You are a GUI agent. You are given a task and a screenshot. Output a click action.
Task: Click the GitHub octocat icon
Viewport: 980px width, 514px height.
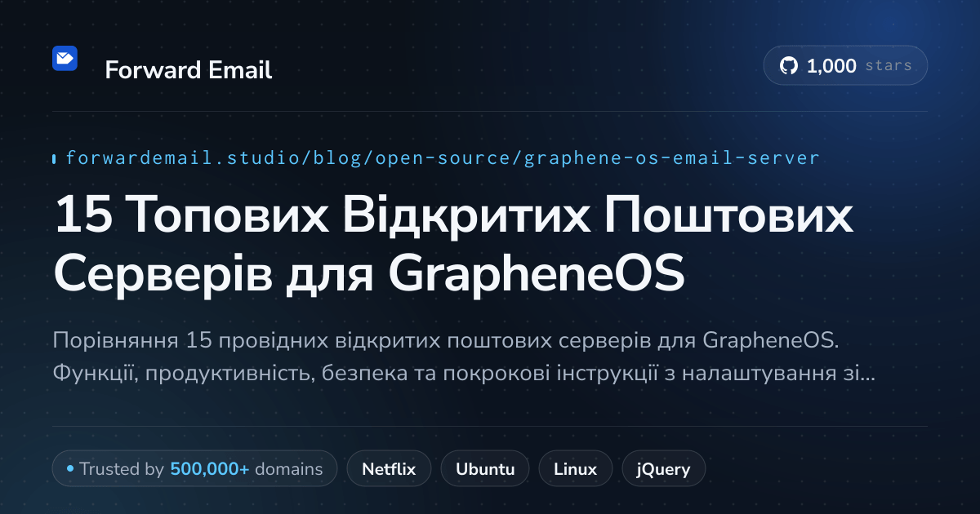(789, 66)
